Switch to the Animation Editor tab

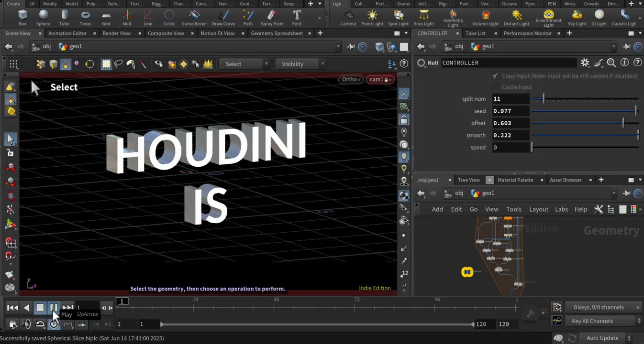coord(67,33)
